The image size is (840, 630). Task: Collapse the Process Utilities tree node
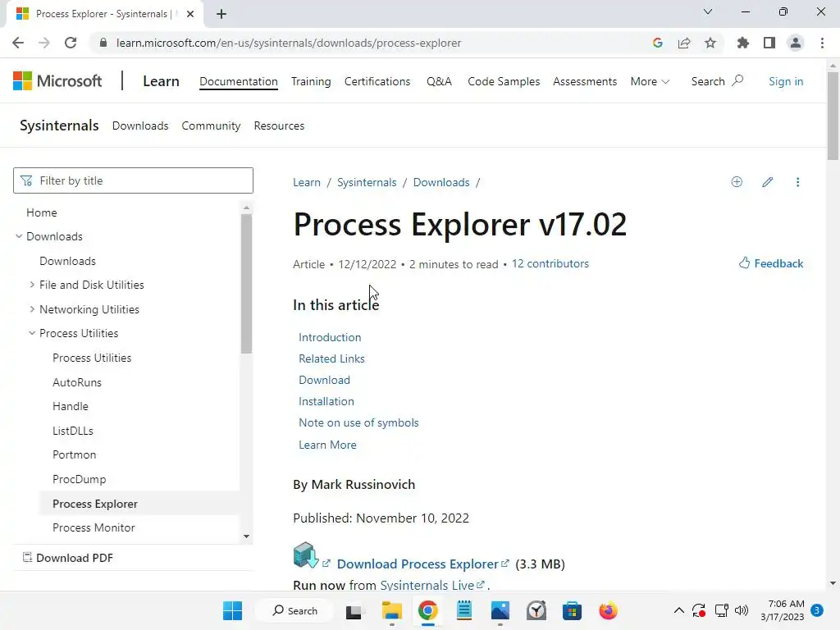(32, 333)
